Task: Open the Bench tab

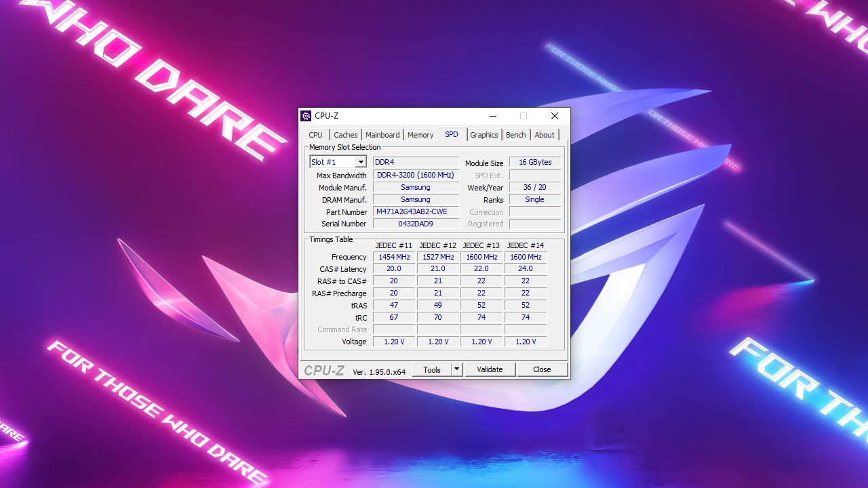Action: [515, 134]
